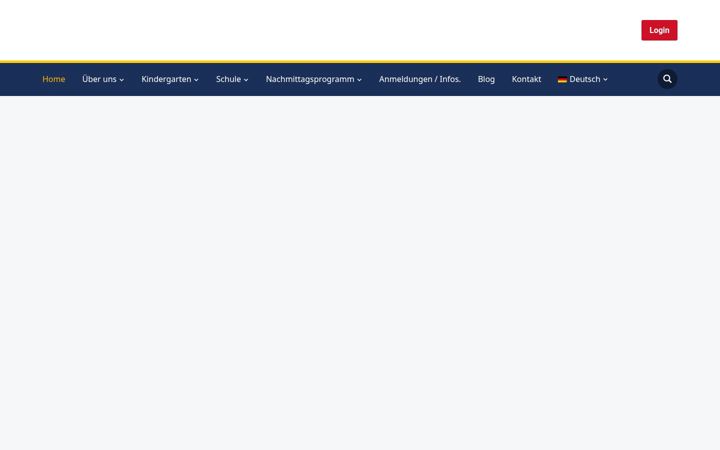Go to the Home menu item
The width and height of the screenshot is (720, 450).
coord(54,79)
